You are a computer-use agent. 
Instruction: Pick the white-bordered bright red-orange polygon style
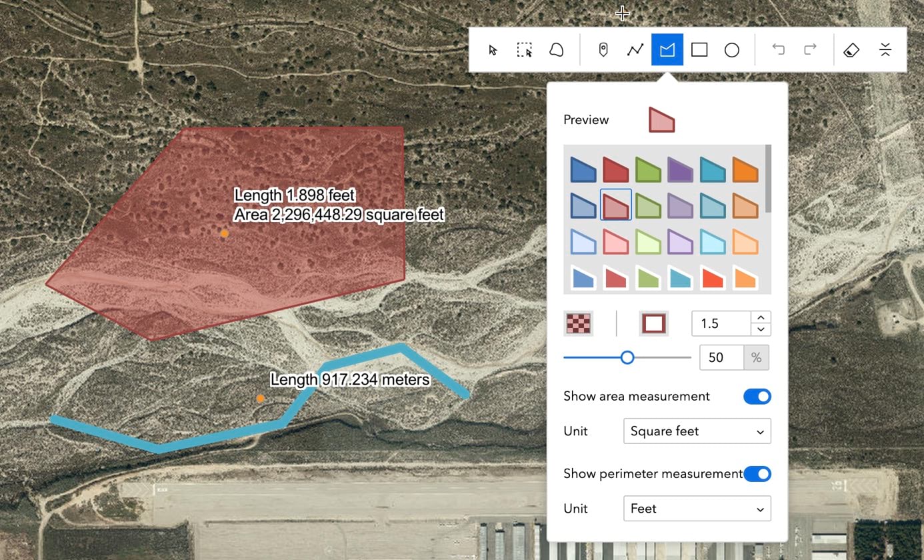(713, 277)
